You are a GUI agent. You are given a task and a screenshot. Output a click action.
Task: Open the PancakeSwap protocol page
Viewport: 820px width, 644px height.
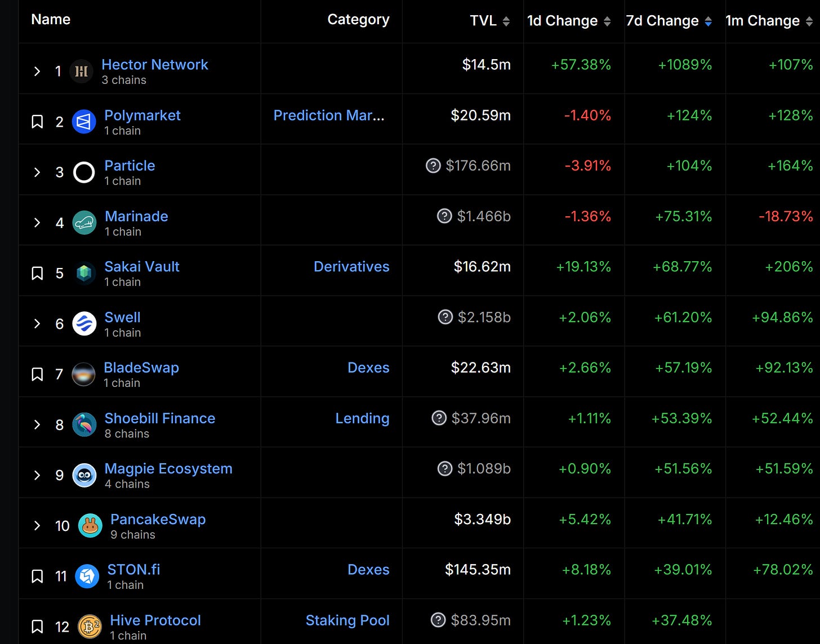(x=158, y=519)
